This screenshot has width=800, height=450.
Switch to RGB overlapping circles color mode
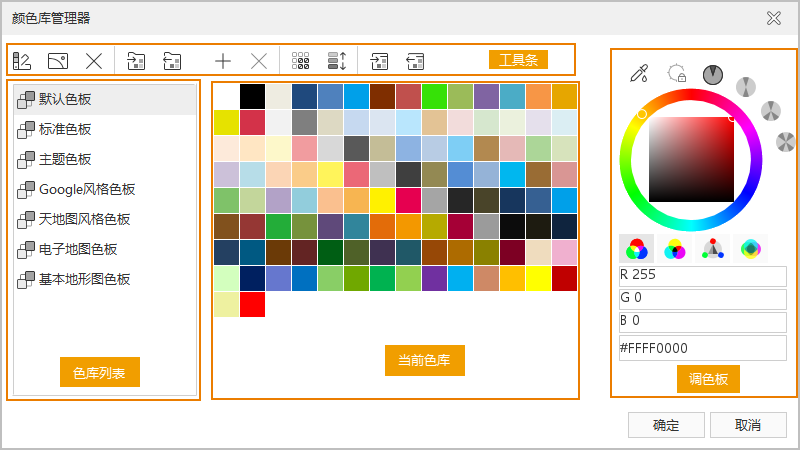635,249
